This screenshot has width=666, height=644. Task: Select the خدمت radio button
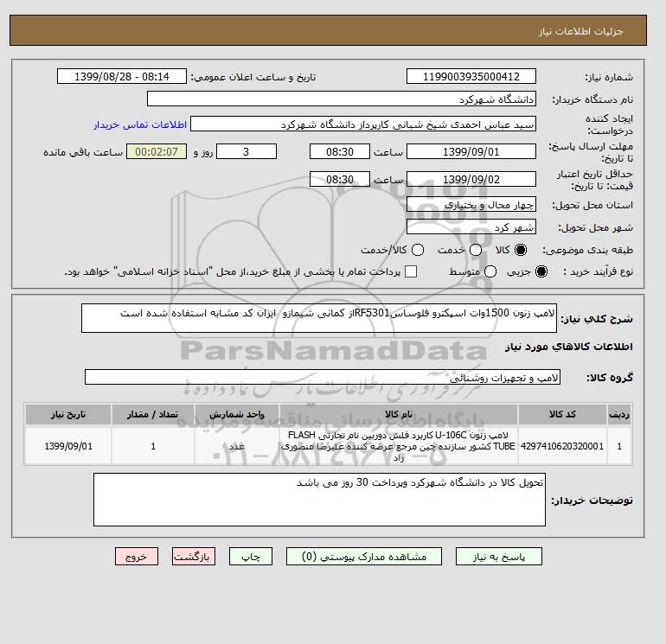(476, 250)
